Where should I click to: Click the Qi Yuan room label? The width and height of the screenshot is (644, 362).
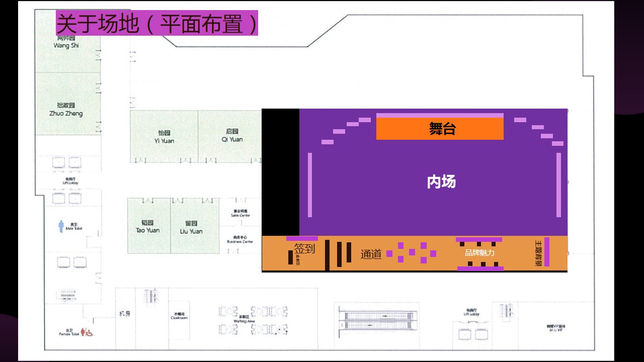tap(232, 136)
